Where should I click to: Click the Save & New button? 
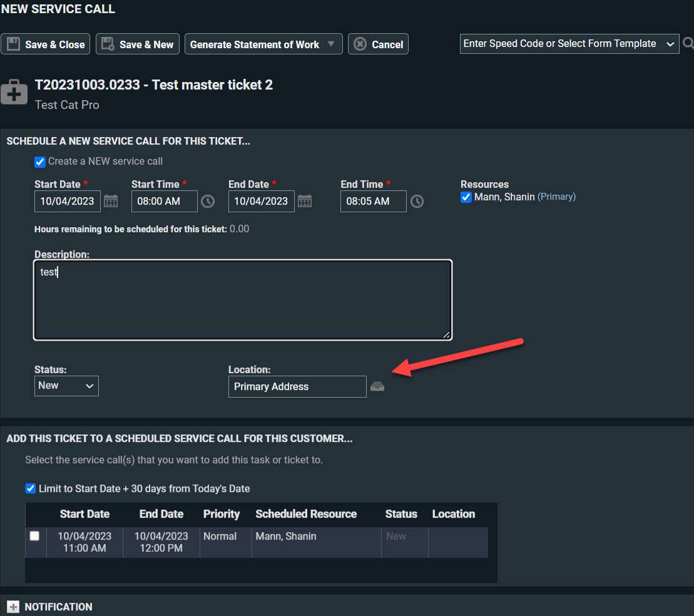138,44
